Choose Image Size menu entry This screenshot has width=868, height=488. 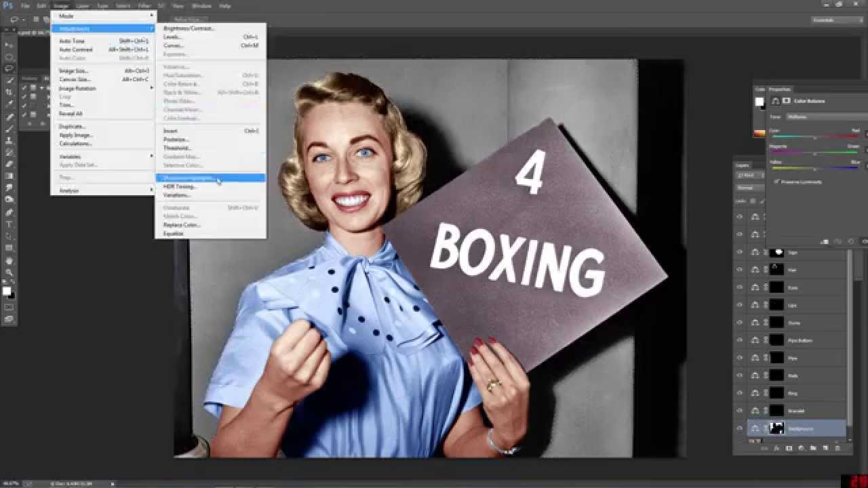coord(103,70)
